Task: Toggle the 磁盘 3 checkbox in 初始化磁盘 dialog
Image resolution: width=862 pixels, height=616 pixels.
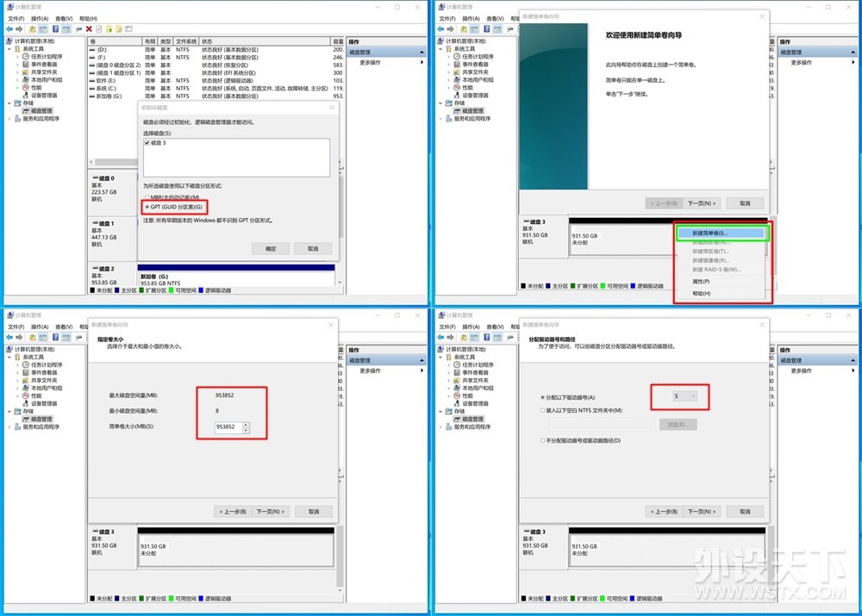Action: pos(147,143)
